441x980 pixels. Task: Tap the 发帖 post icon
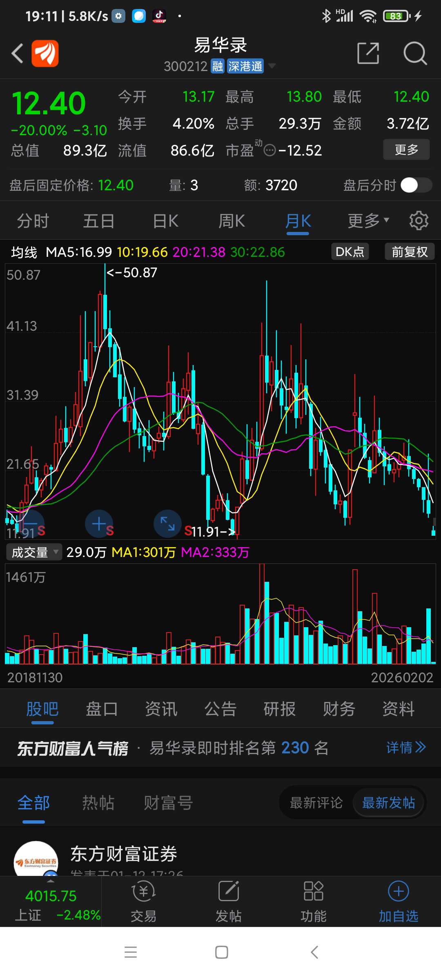pyautogui.click(x=229, y=891)
